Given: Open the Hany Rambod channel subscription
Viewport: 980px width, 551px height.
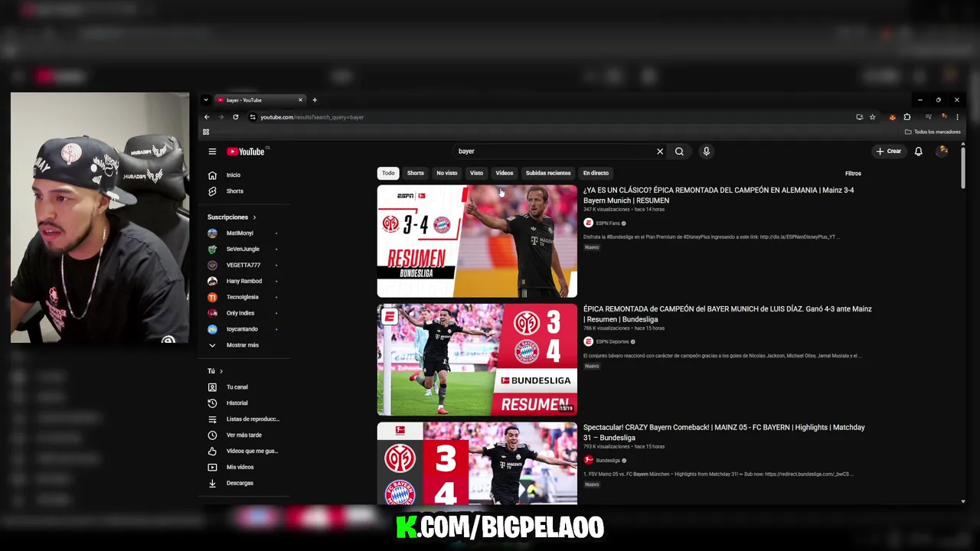Looking at the screenshot, I should click(243, 282).
